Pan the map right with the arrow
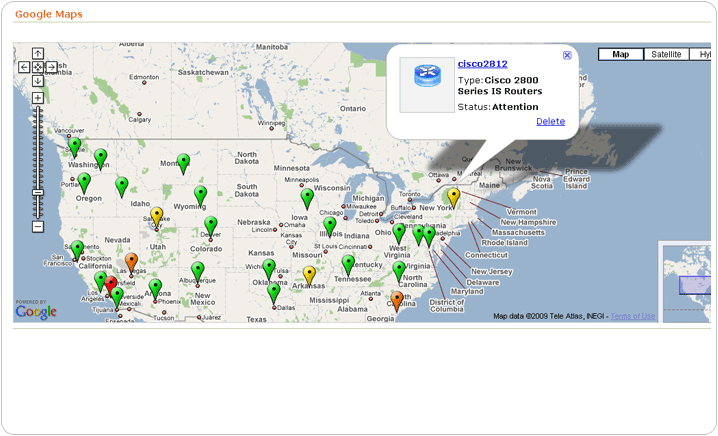This screenshot has height=436, width=718. pos(51,67)
